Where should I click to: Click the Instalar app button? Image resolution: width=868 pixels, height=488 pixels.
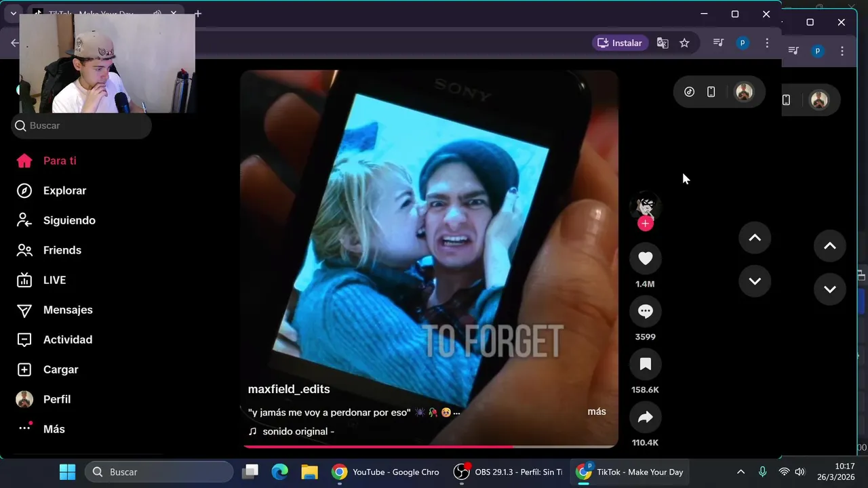click(x=619, y=43)
